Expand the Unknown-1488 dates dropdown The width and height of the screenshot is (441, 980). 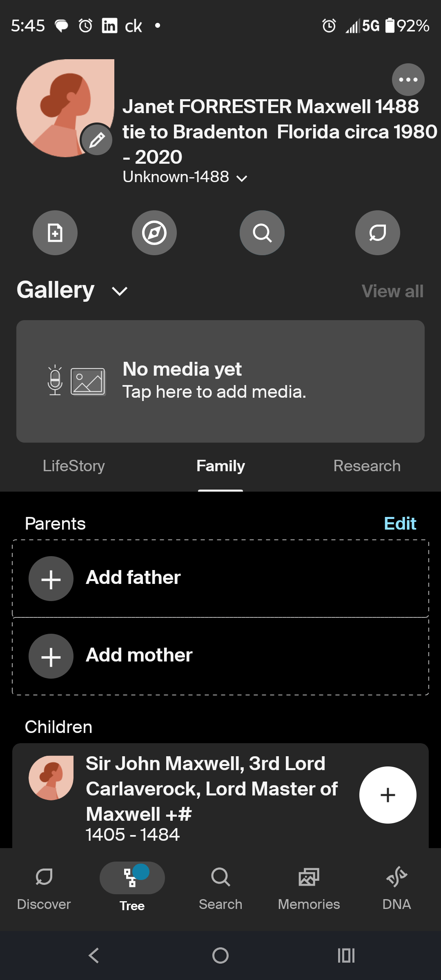pos(242,178)
